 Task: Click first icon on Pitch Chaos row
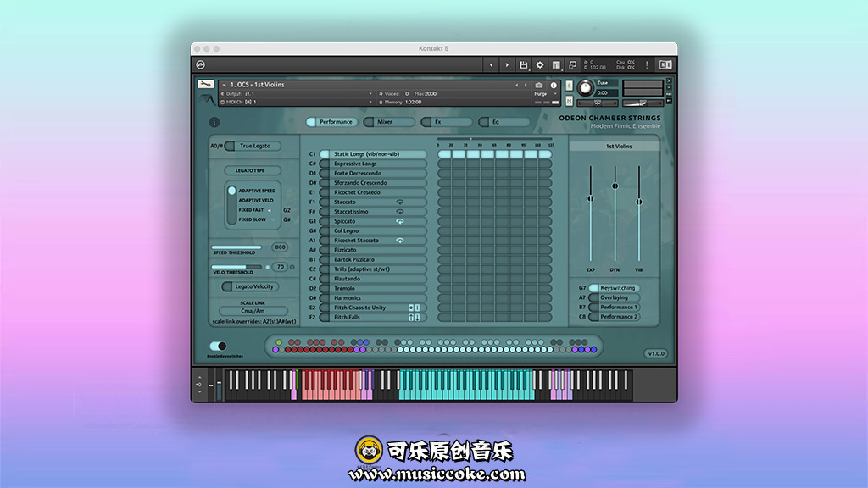click(411, 308)
